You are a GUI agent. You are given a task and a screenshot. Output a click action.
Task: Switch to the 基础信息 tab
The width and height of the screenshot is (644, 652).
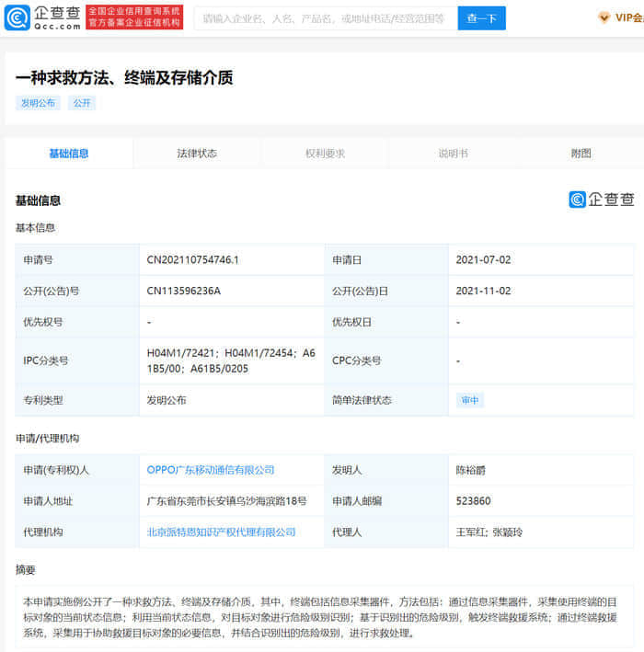[69, 154]
